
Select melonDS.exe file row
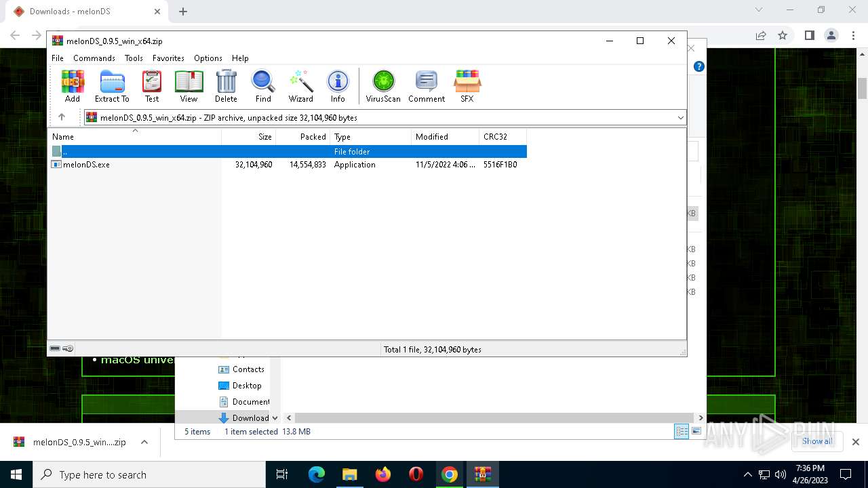pyautogui.click(x=288, y=165)
